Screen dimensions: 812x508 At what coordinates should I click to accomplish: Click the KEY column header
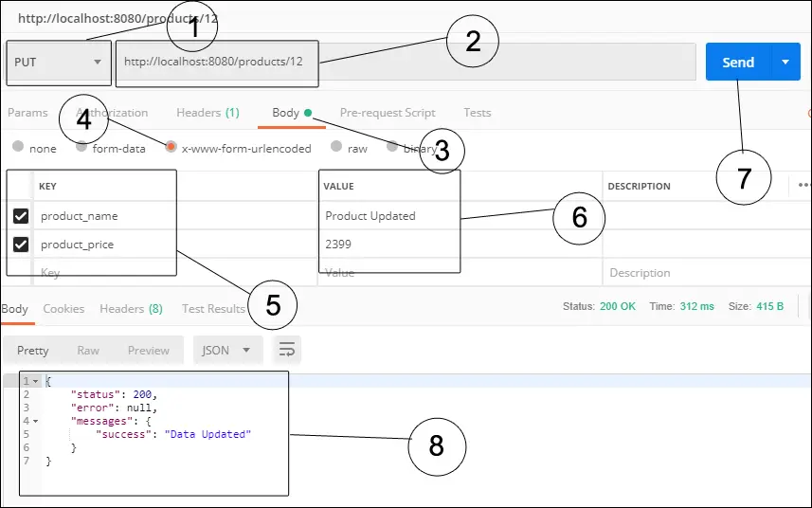(x=47, y=187)
